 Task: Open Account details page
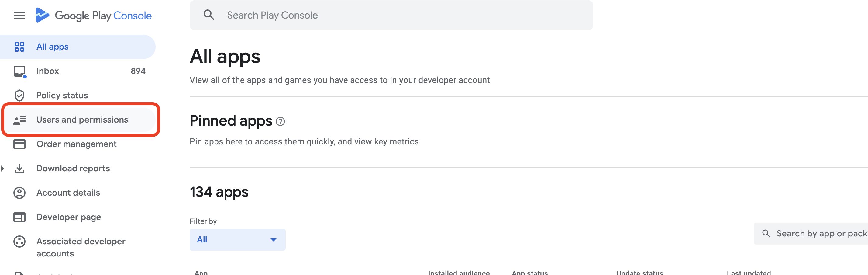point(68,193)
